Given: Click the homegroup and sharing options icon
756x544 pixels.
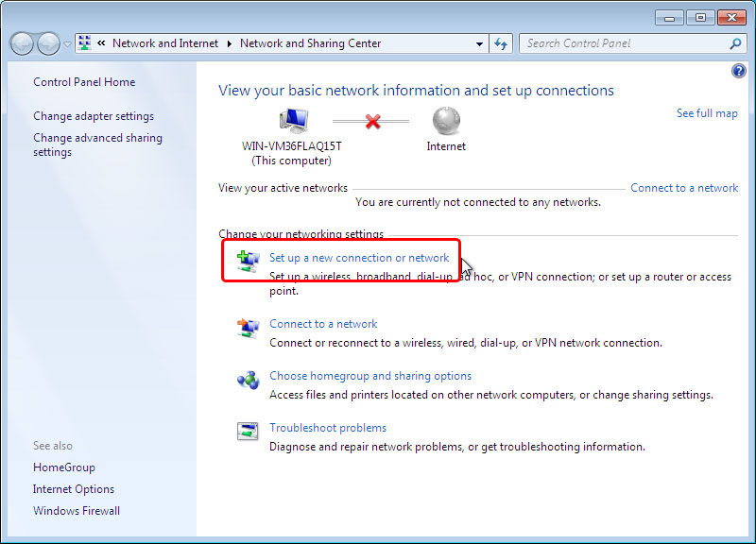Looking at the screenshot, I should click(247, 380).
